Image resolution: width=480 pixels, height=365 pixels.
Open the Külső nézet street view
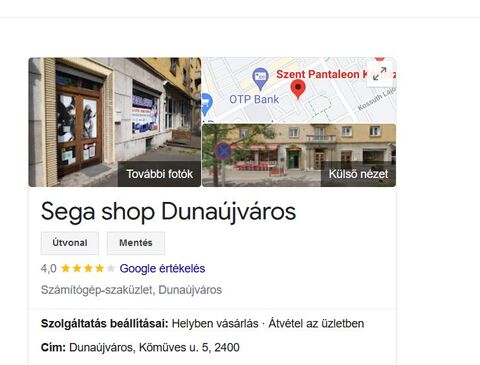[358, 174]
